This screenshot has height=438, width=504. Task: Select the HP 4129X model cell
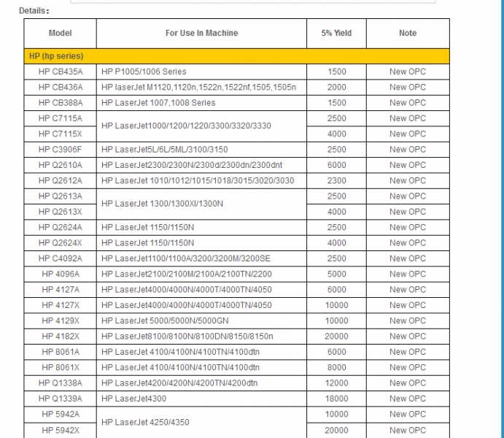pos(61,321)
